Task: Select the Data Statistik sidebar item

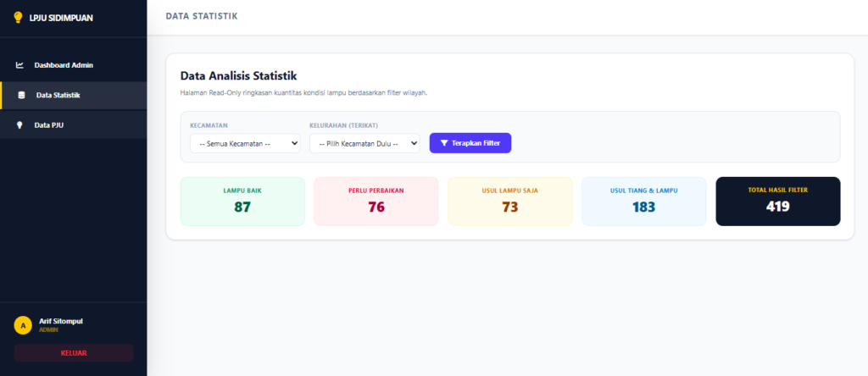Action: (74, 95)
